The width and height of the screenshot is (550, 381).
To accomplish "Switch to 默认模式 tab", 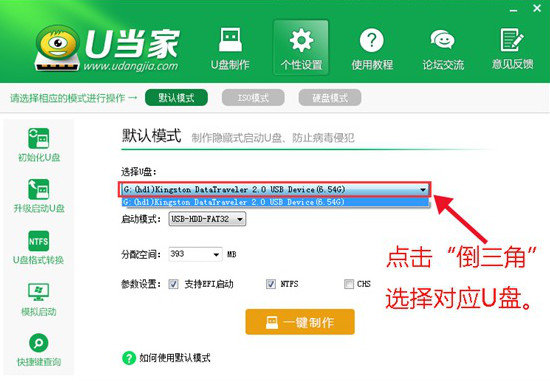I will point(176,98).
